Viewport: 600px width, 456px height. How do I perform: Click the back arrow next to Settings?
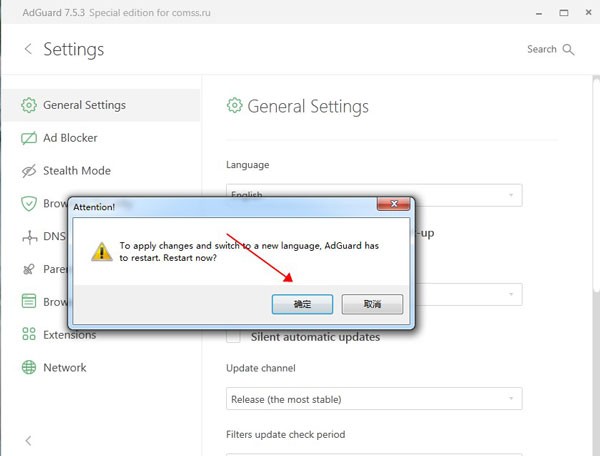click(x=27, y=49)
